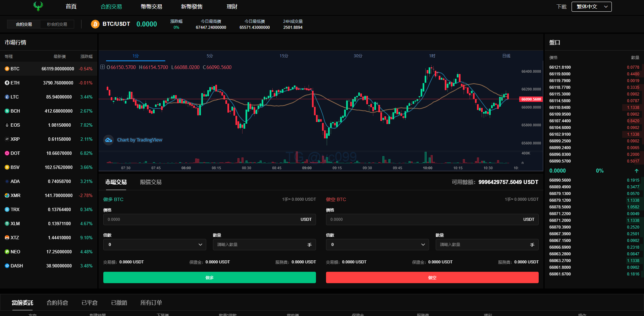This screenshot has width=644, height=316.
Task: Click the 做多 quantity input field
Action: tap(260, 245)
